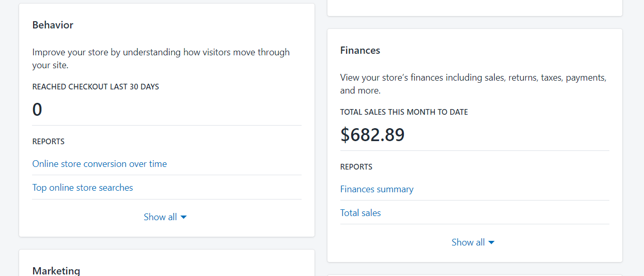
Task: Click the Finances card description text
Action: (474, 84)
